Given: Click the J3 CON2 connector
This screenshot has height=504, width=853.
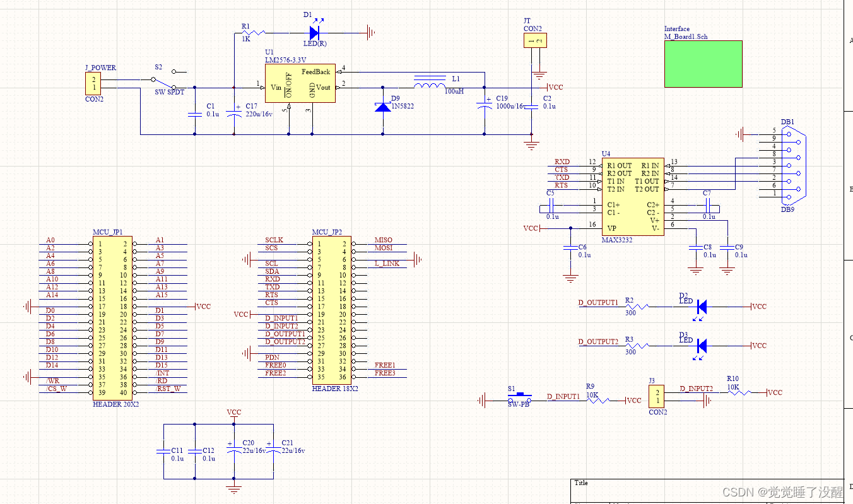Looking at the screenshot, I should click(x=656, y=396).
